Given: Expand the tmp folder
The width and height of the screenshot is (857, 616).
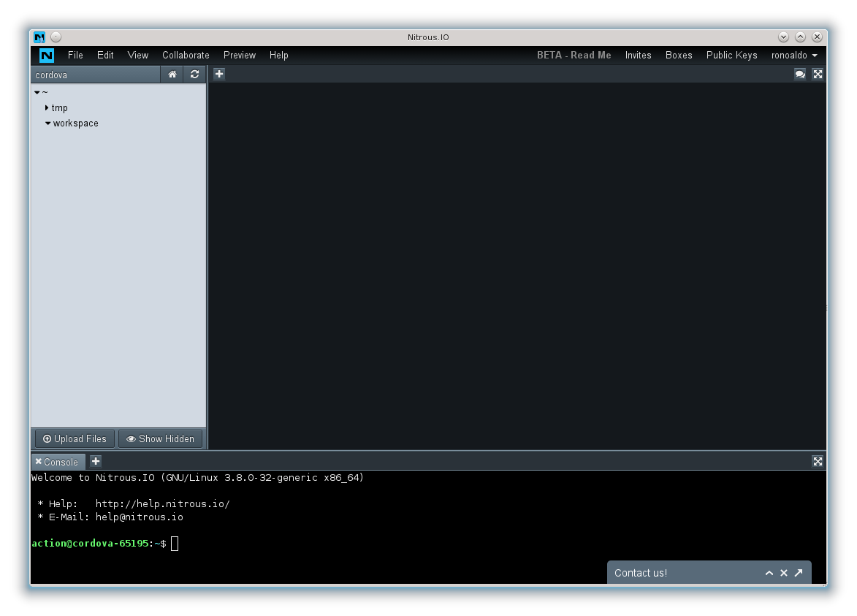Looking at the screenshot, I should click(x=47, y=107).
